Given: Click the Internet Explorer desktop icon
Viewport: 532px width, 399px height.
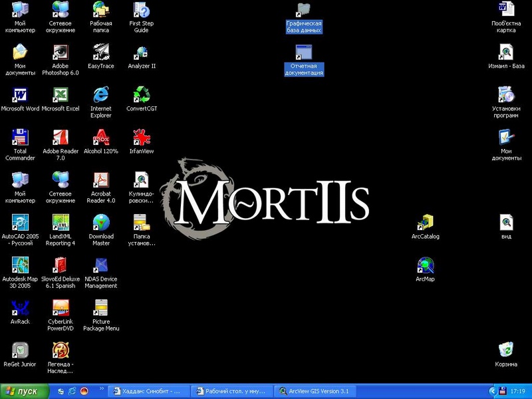Looking at the screenshot, I should 101,102.
